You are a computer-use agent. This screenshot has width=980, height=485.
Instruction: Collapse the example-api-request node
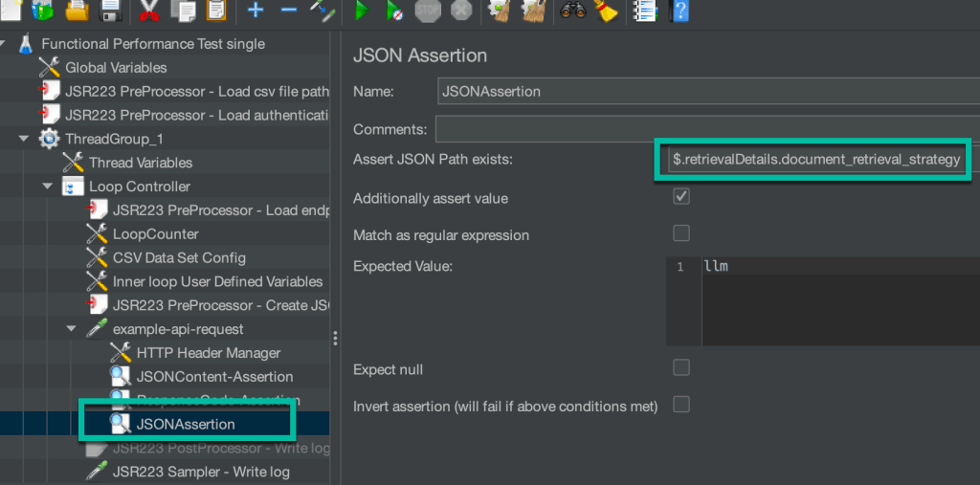coord(71,329)
